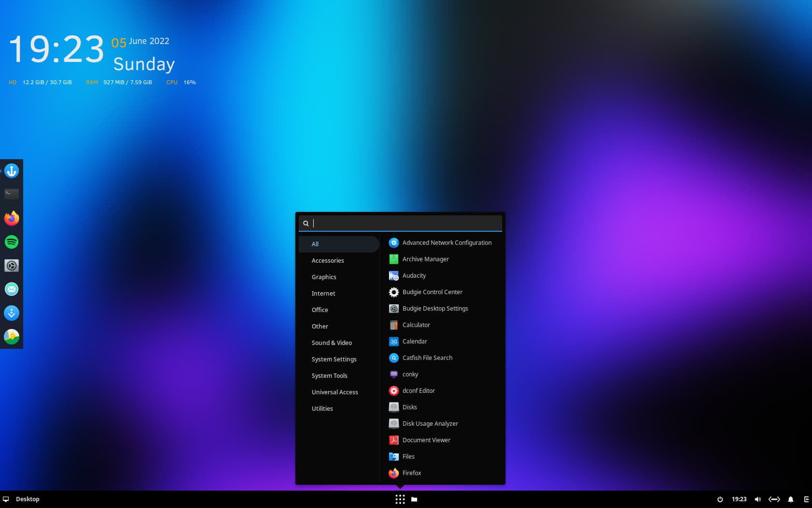Open Firefox text entry in menu

pyautogui.click(x=412, y=473)
